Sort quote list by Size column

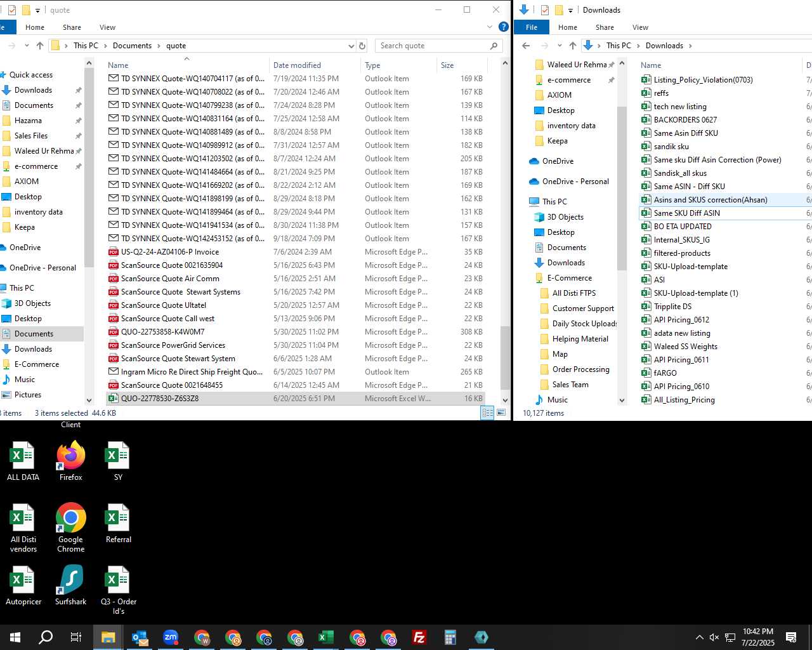[x=462, y=65]
